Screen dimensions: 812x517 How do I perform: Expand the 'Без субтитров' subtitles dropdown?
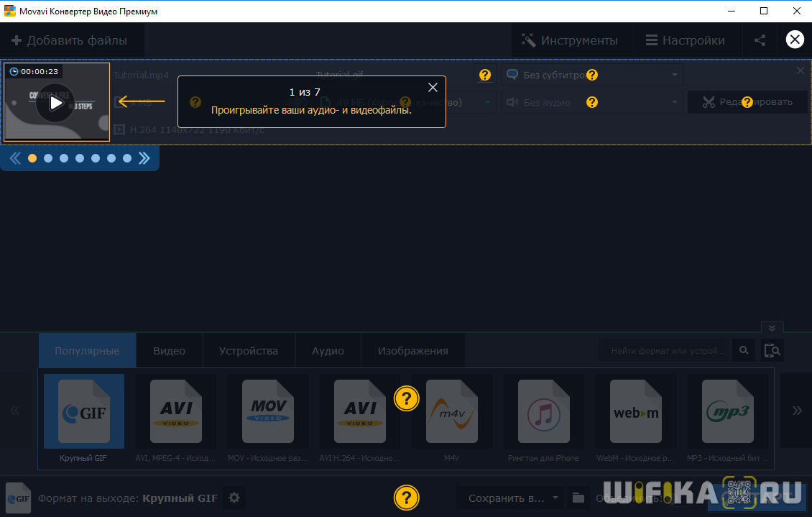point(674,75)
